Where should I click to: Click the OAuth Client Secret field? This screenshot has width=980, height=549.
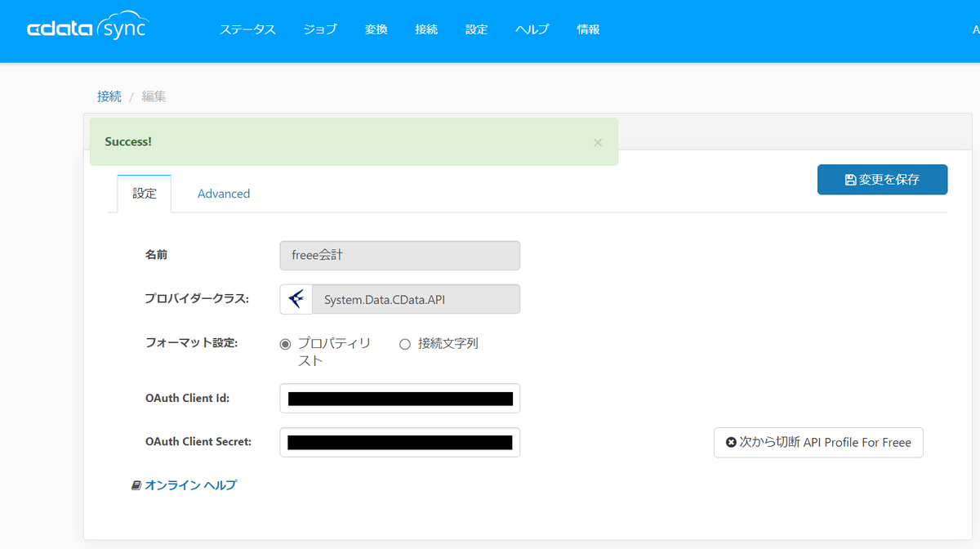pos(399,442)
